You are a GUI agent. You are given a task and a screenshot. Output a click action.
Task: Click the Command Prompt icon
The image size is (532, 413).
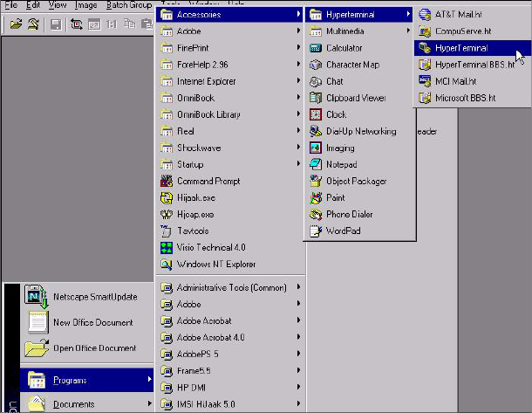[167, 181]
